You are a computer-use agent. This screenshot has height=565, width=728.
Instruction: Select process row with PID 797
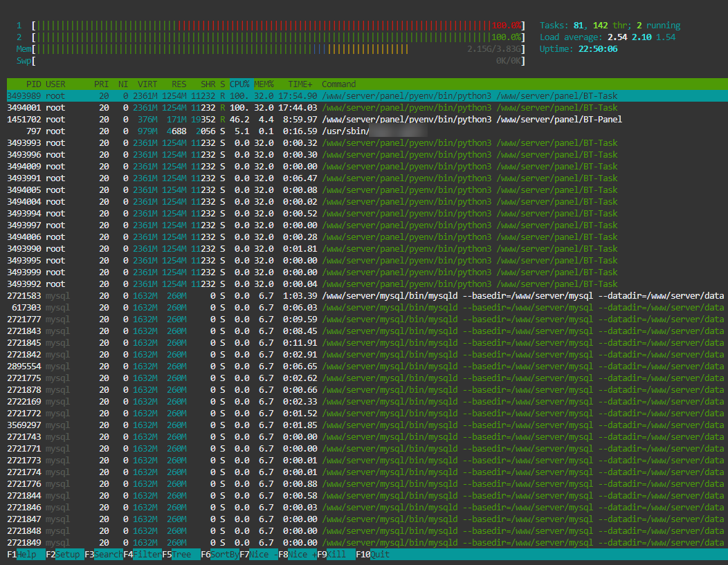pos(208,131)
